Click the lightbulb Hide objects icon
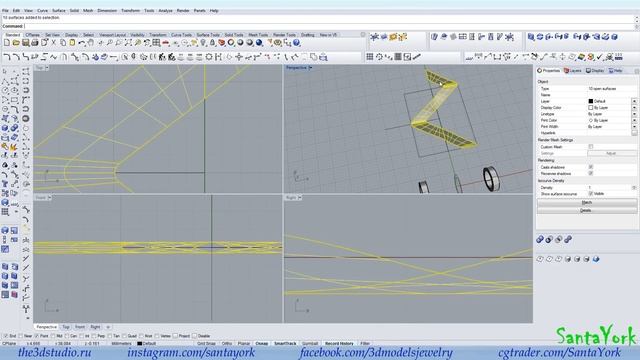 click(203, 43)
